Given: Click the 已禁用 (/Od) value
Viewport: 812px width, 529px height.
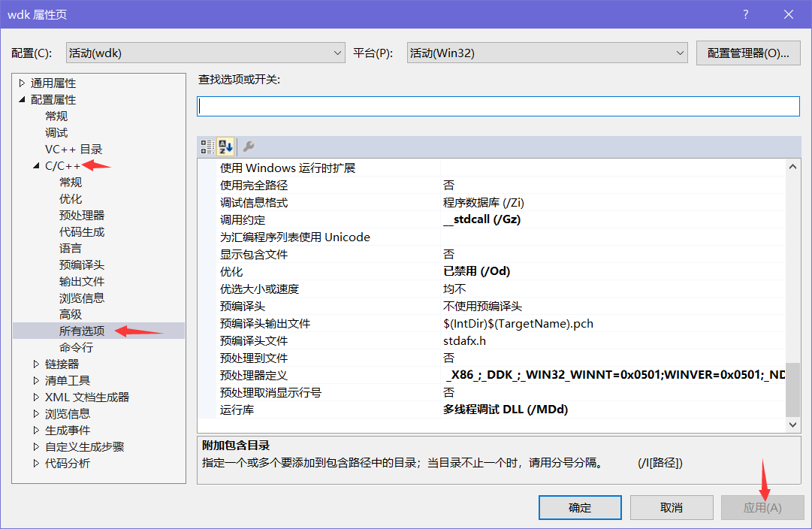Looking at the screenshot, I should [x=476, y=271].
